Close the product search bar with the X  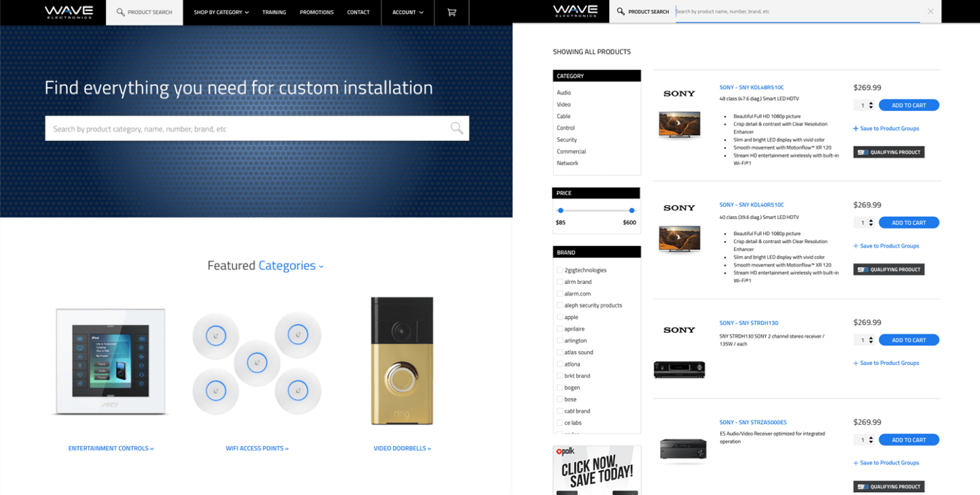pyautogui.click(x=930, y=12)
